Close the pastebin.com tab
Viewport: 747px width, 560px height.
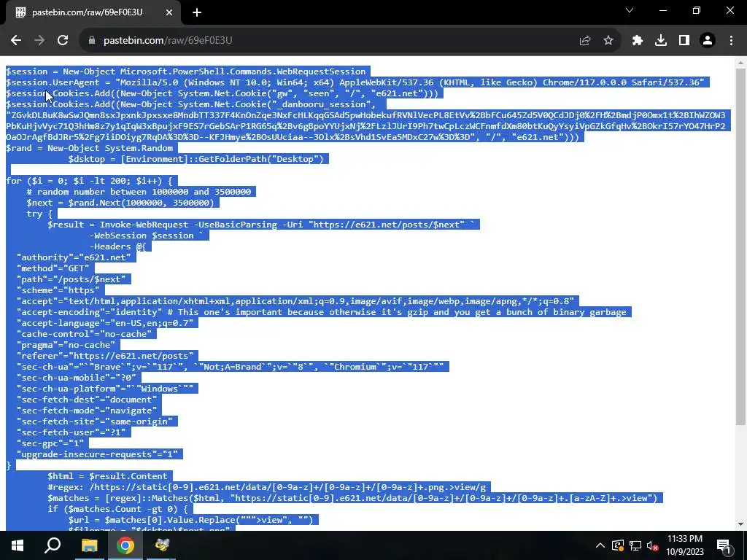coord(169,12)
